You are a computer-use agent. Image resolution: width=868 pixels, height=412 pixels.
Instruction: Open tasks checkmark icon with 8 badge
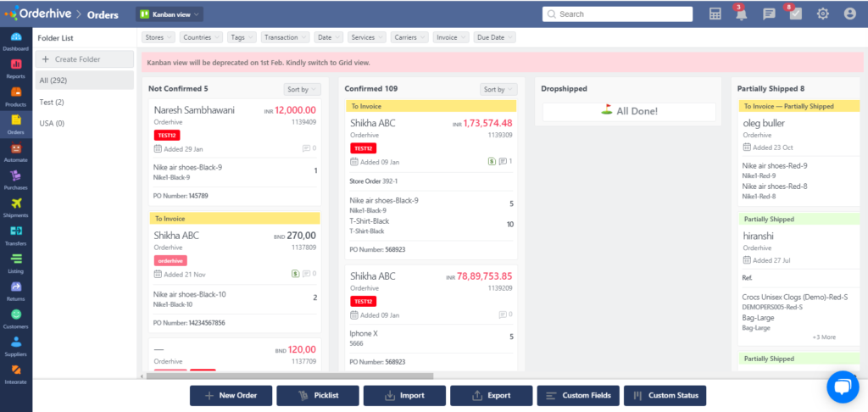point(796,14)
